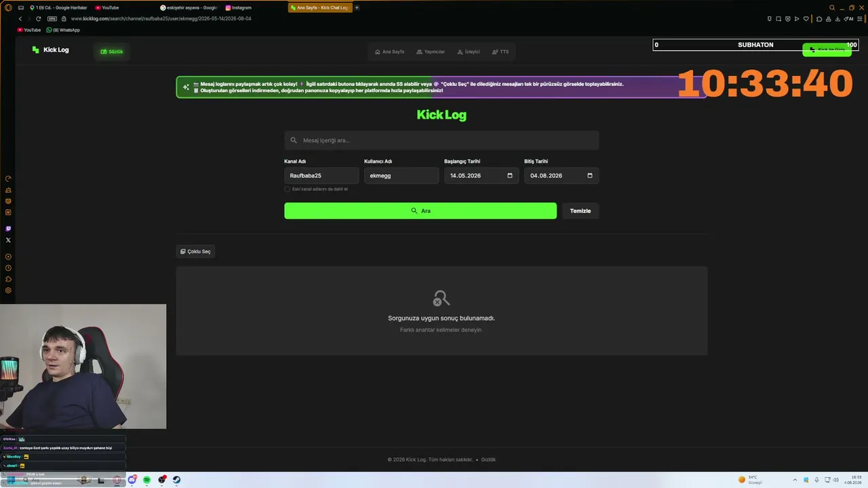The height and width of the screenshot is (488, 868).
Task: Toggle the Çoklu Seç multi-select button
Action: 195,251
